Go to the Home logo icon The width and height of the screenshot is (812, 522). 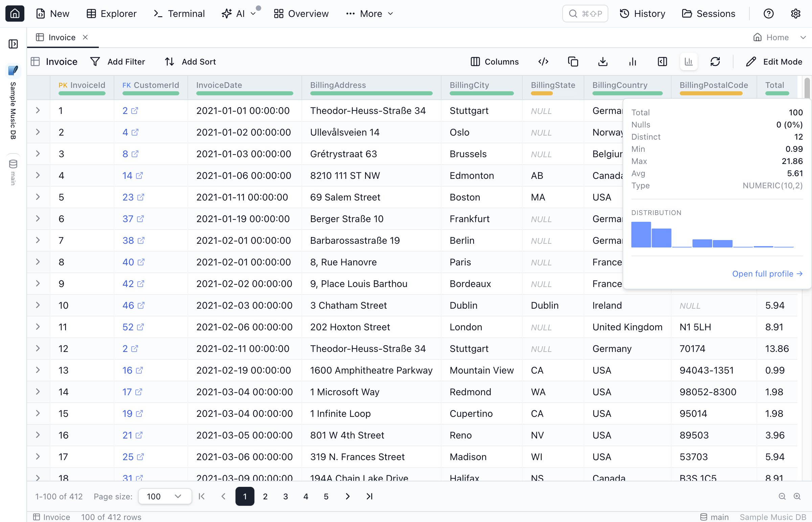pos(15,14)
